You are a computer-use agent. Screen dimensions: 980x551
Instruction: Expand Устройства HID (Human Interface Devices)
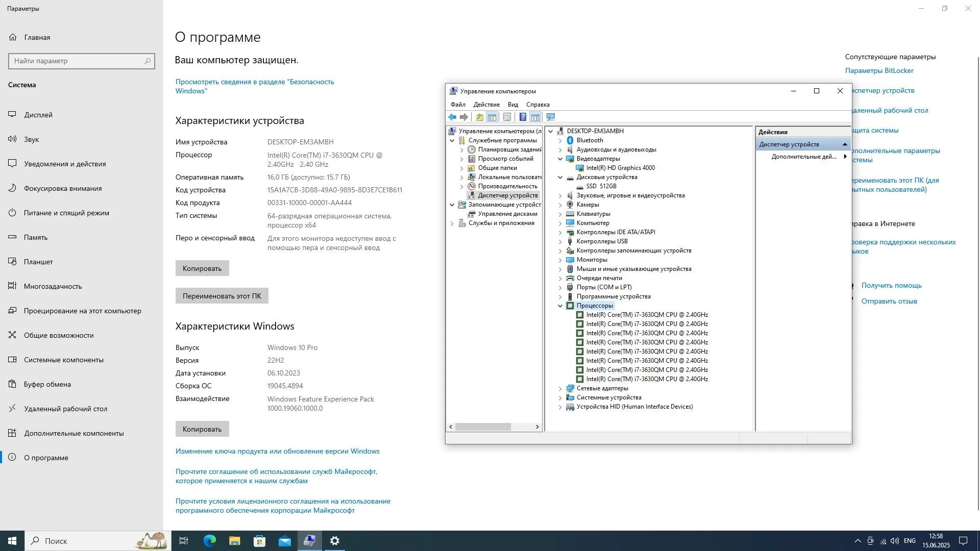(560, 407)
